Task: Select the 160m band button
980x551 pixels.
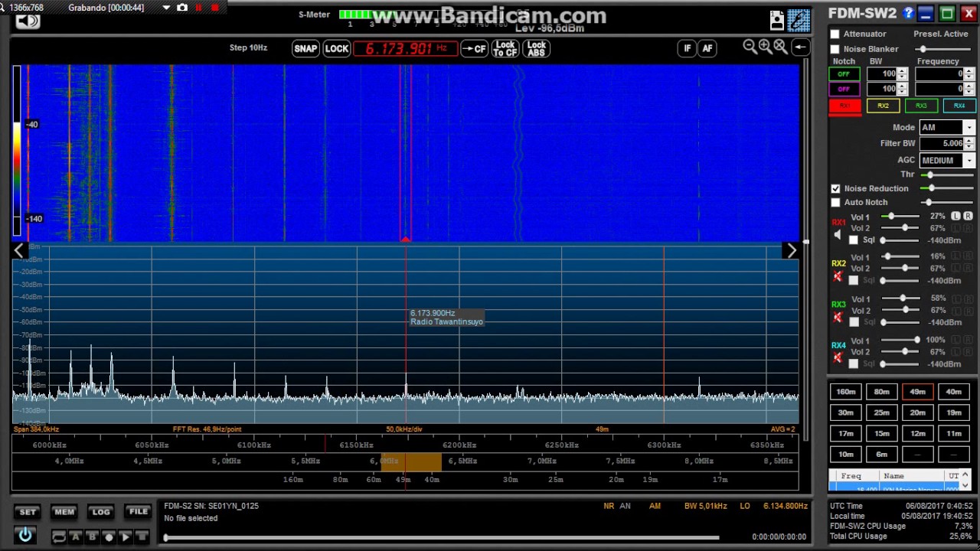Action: pos(845,392)
